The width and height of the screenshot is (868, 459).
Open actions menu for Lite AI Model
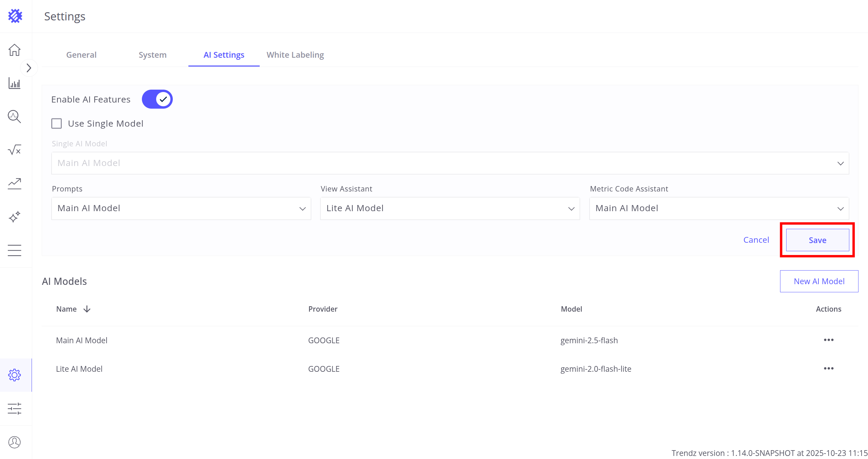tap(828, 368)
